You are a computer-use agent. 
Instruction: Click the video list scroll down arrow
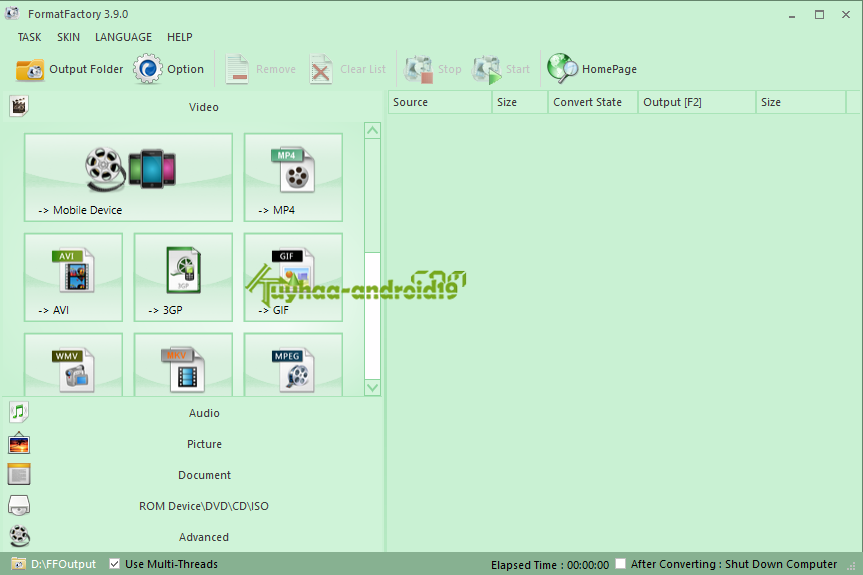pyautogui.click(x=373, y=387)
